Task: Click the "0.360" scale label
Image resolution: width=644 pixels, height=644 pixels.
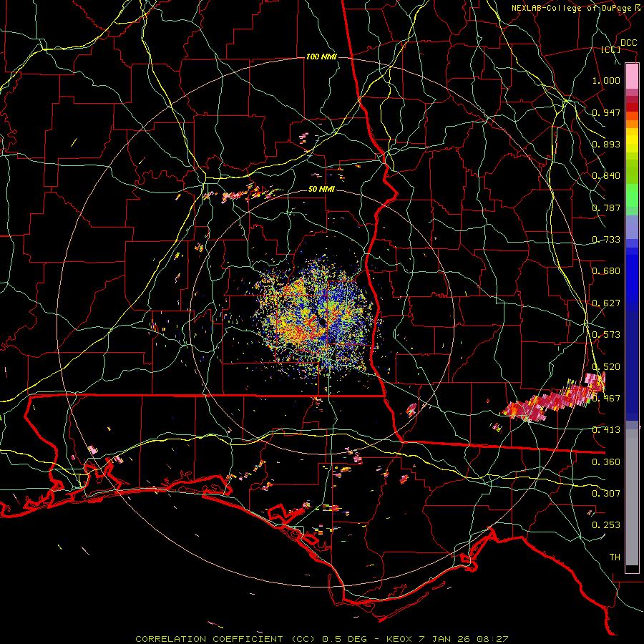Action: pyautogui.click(x=606, y=462)
